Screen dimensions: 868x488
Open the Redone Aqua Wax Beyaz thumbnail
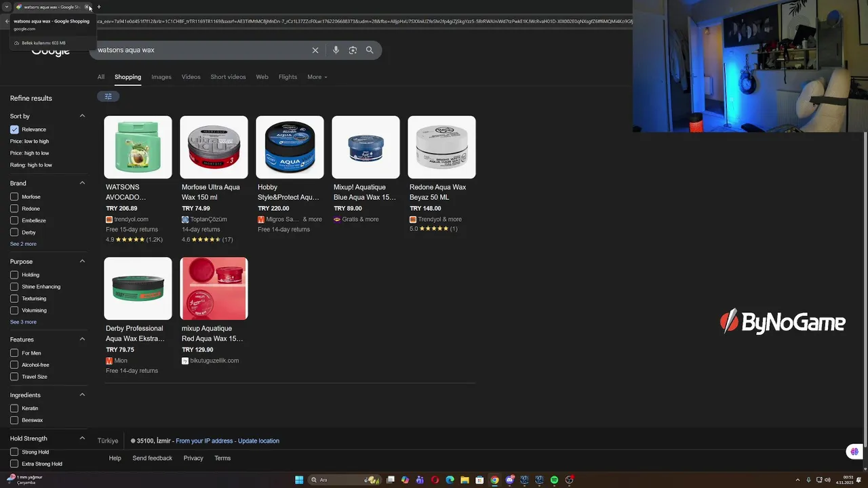tap(441, 147)
